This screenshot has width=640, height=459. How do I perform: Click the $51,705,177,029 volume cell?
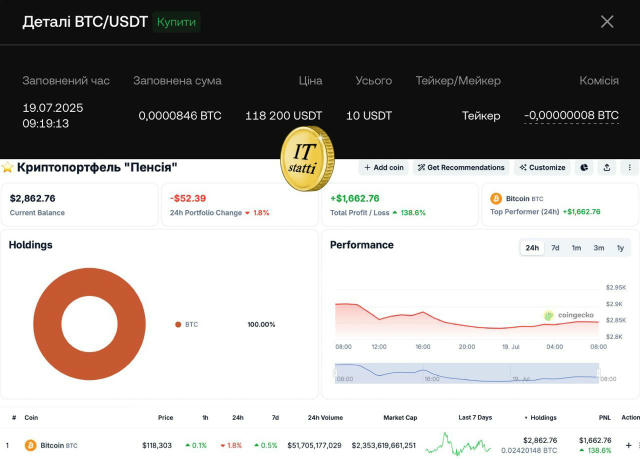(314, 445)
